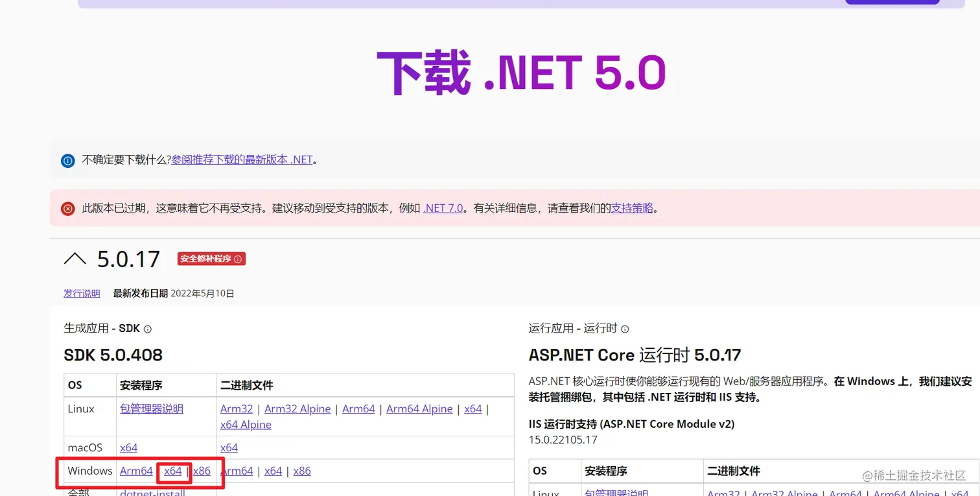The width and height of the screenshot is (980, 496).
Task: Select release date 2022年5月10日 text
Action: (x=202, y=294)
